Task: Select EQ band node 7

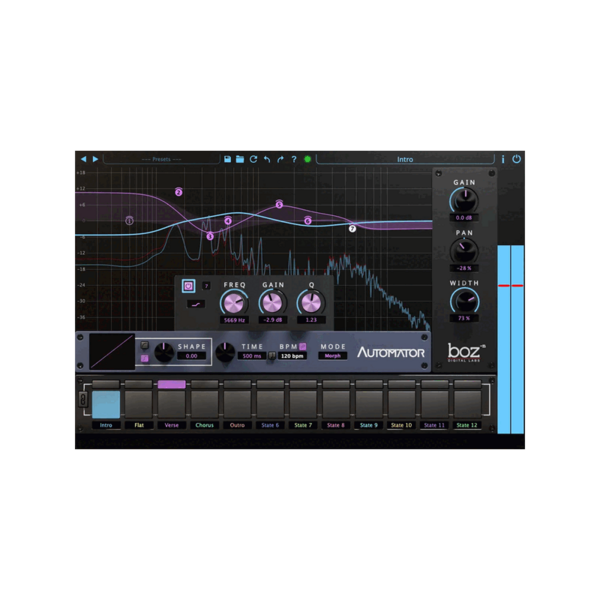Action: (x=352, y=228)
